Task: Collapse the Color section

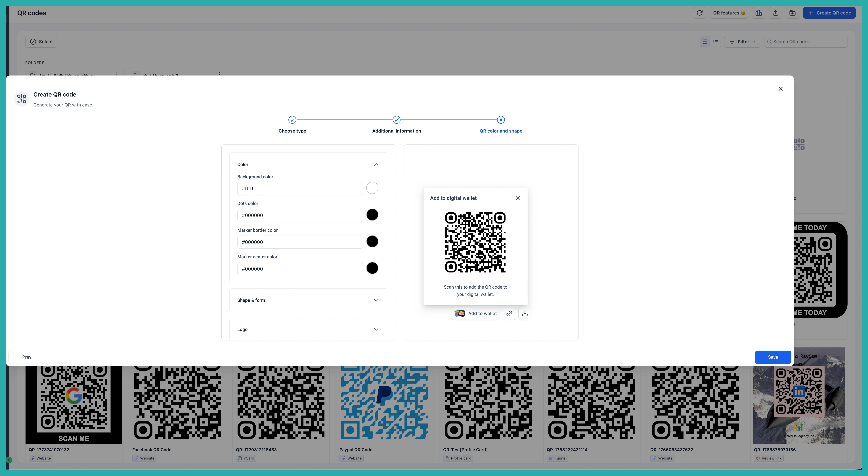Action: point(376,164)
